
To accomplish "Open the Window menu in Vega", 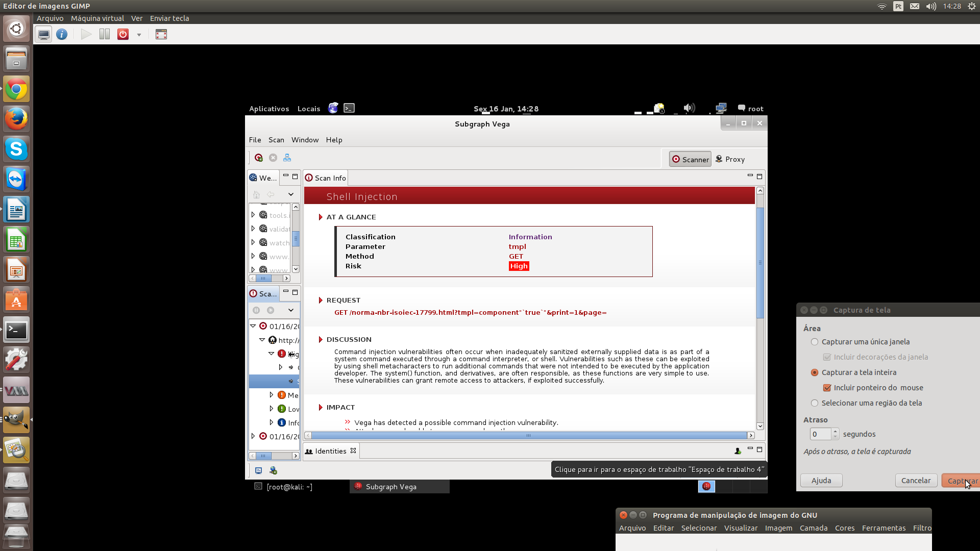I will pyautogui.click(x=305, y=140).
